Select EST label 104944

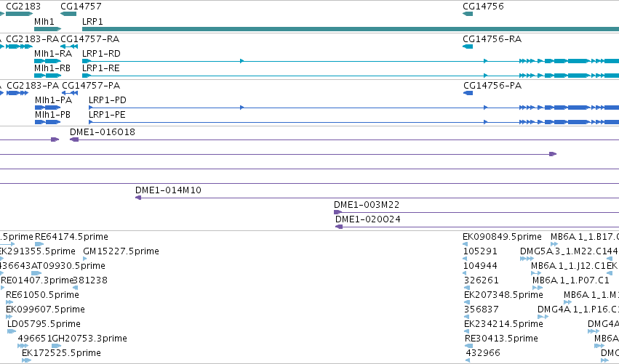(x=480, y=266)
